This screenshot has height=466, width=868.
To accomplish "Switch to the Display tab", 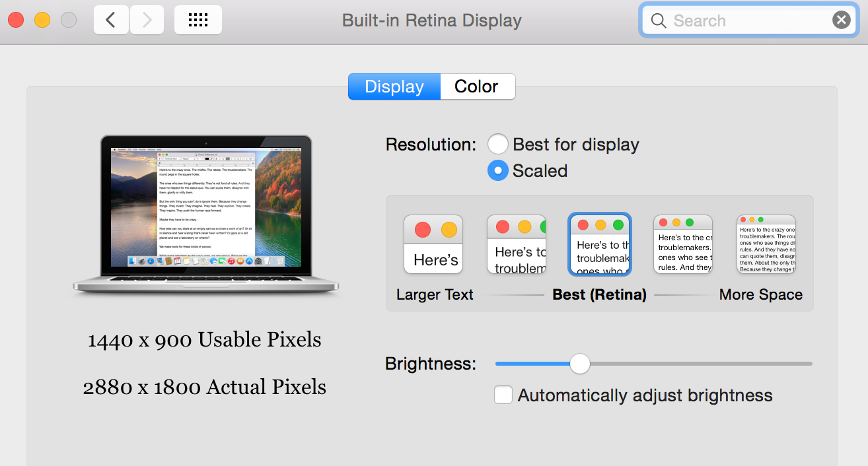I will tap(394, 86).
